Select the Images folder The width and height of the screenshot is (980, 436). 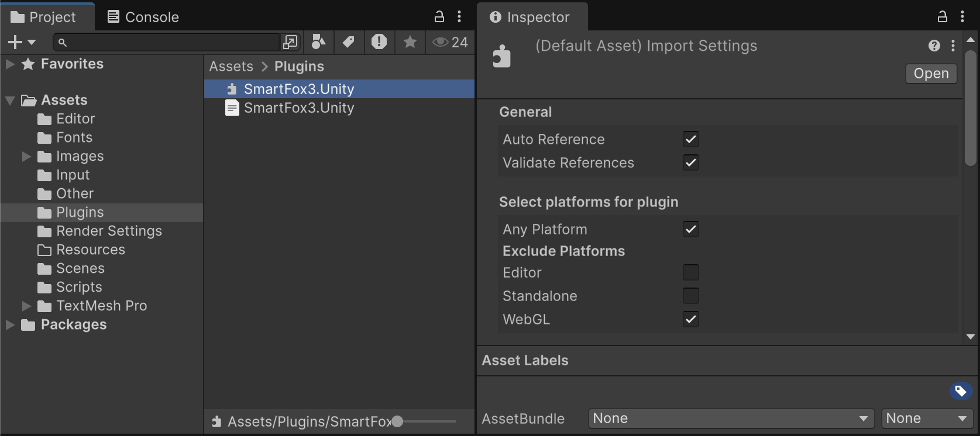(x=70, y=157)
